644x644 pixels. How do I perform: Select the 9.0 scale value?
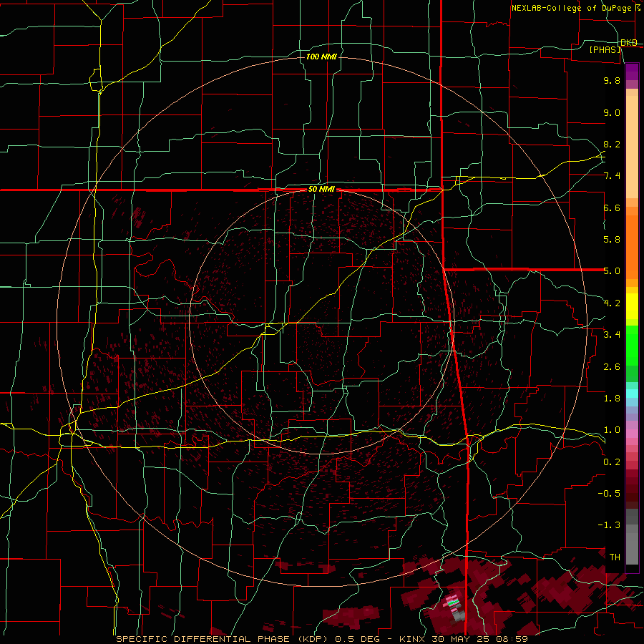[612, 112]
